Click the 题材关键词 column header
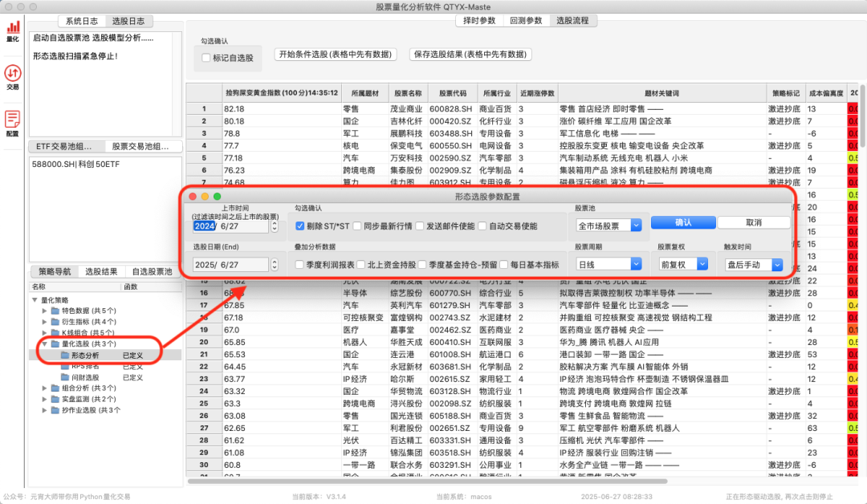 tap(661, 93)
